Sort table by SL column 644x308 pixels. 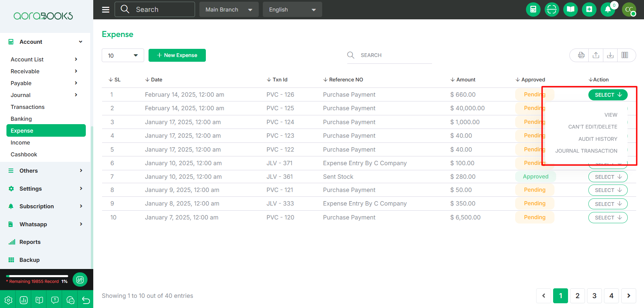click(115, 80)
